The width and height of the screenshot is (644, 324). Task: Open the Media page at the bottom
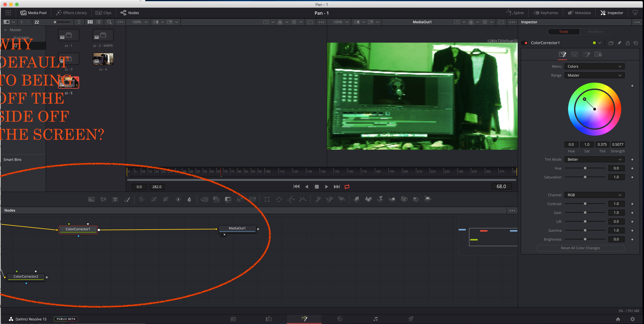(233, 319)
